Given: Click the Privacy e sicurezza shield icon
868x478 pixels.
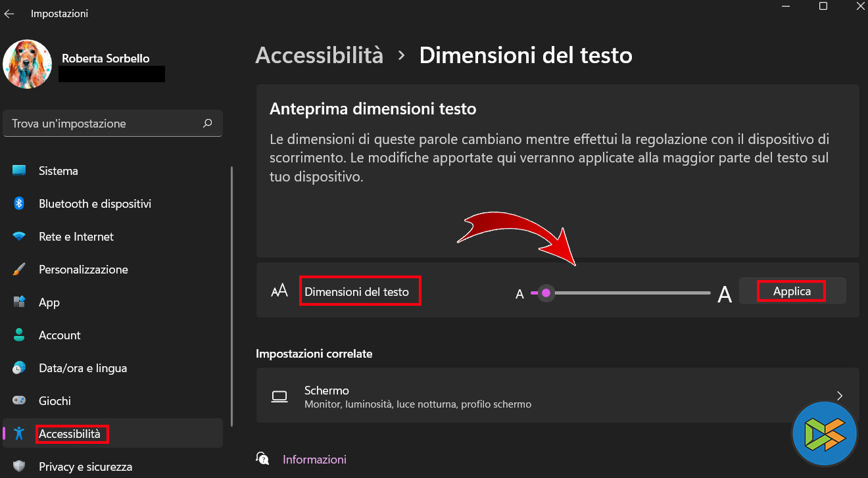Looking at the screenshot, I should click(19, 467).
